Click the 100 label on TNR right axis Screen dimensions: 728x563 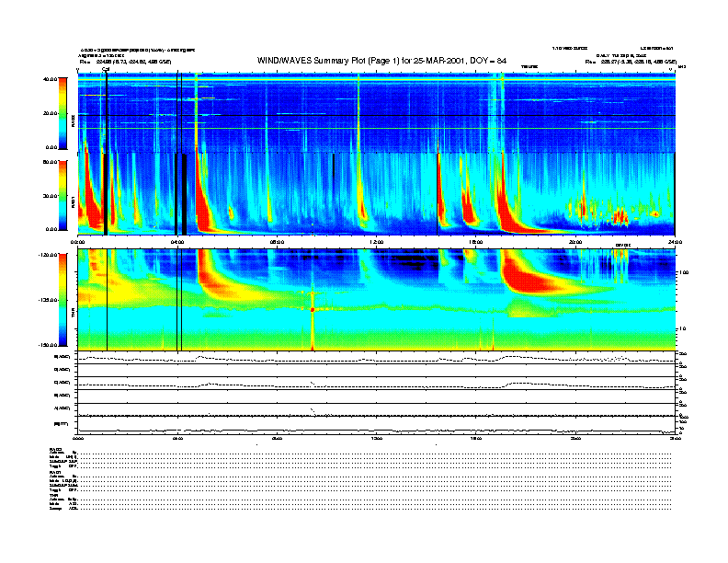pos(684,272)
